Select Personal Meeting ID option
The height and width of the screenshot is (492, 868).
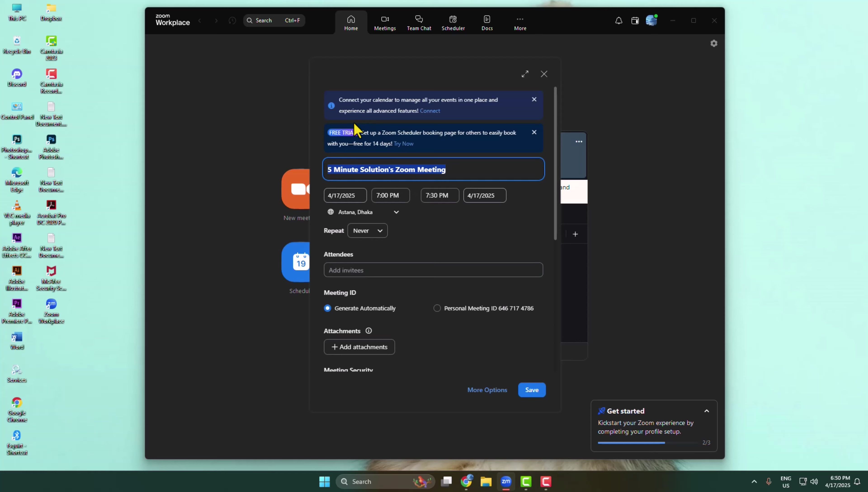click(x=437, y=308)
